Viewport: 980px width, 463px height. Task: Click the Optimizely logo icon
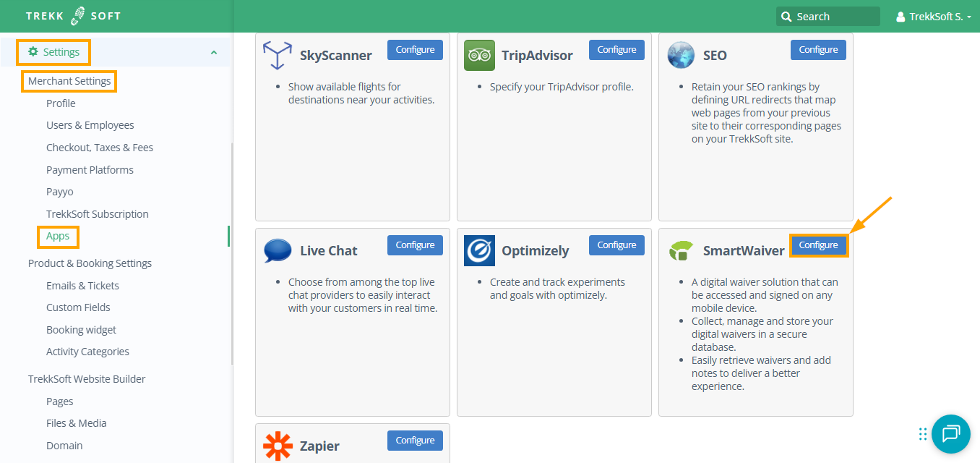(479, 251)
